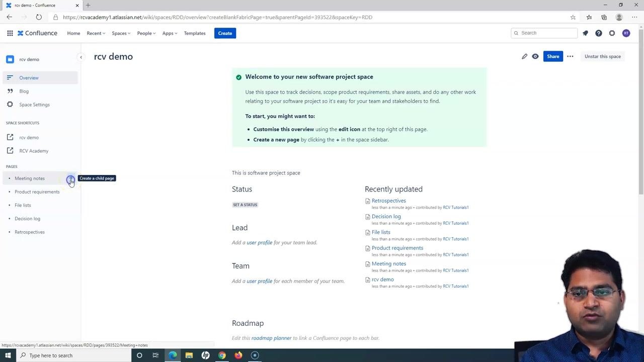Open the help question mark icon
The image size is (644, 362).
(599, 33)
